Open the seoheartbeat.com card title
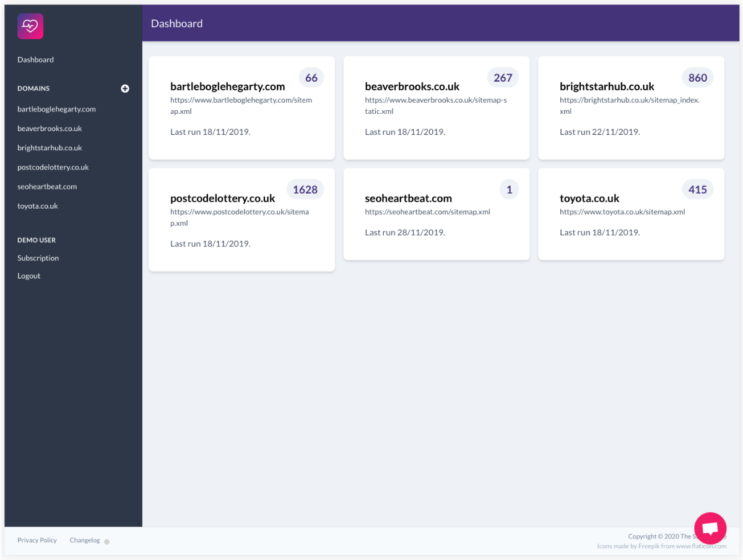The width and height of the screenshot is (743, 560). tap(409, 199)
